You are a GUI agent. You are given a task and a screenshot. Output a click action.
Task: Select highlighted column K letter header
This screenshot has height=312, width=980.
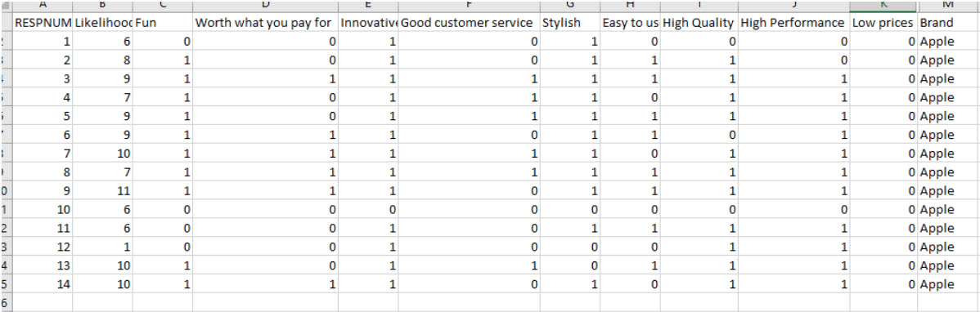[883, 7]
